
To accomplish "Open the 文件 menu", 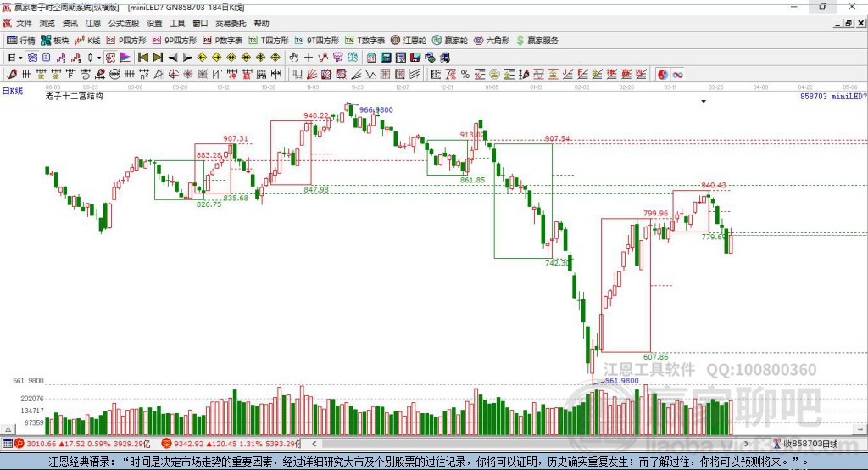I will tap(25, 23).
